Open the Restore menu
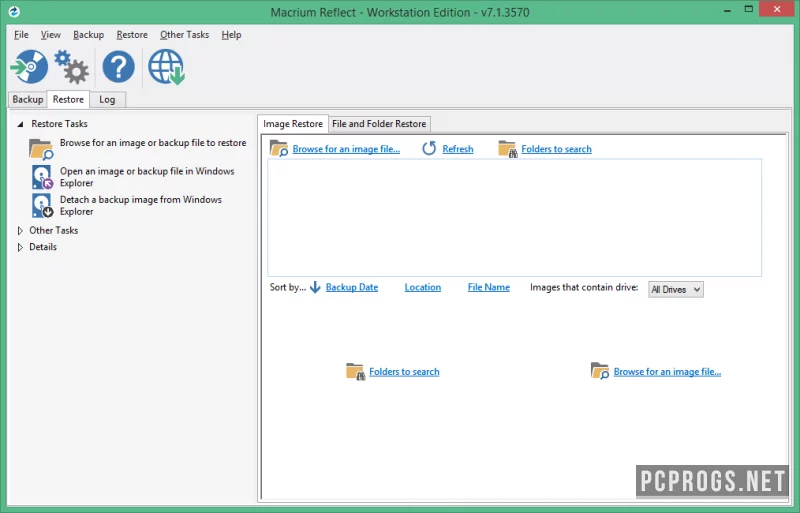Image resolution: width=800 pixels, height=513 pixels. [132, 35]
